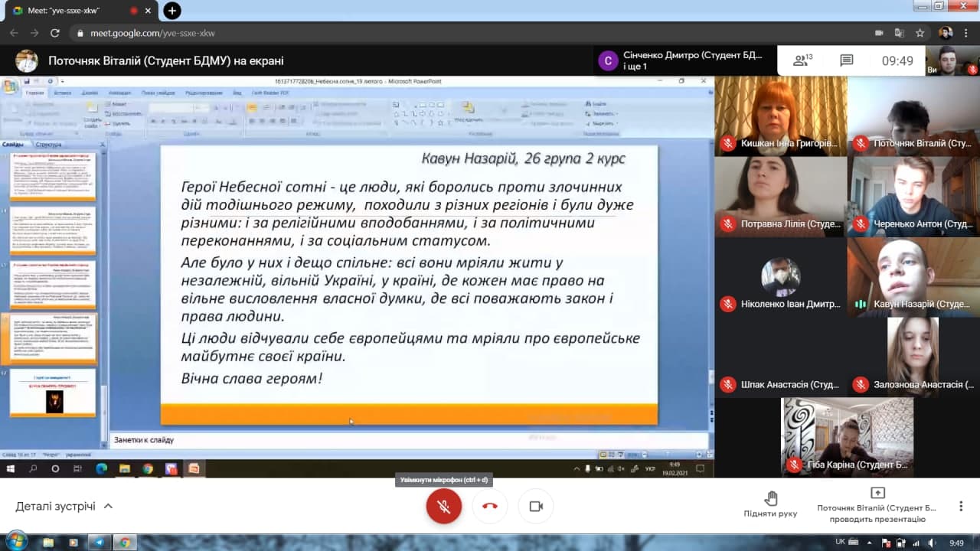The image size is (980, 551).
Task: Open the Windows Start orb
Action: click(16, 542)
